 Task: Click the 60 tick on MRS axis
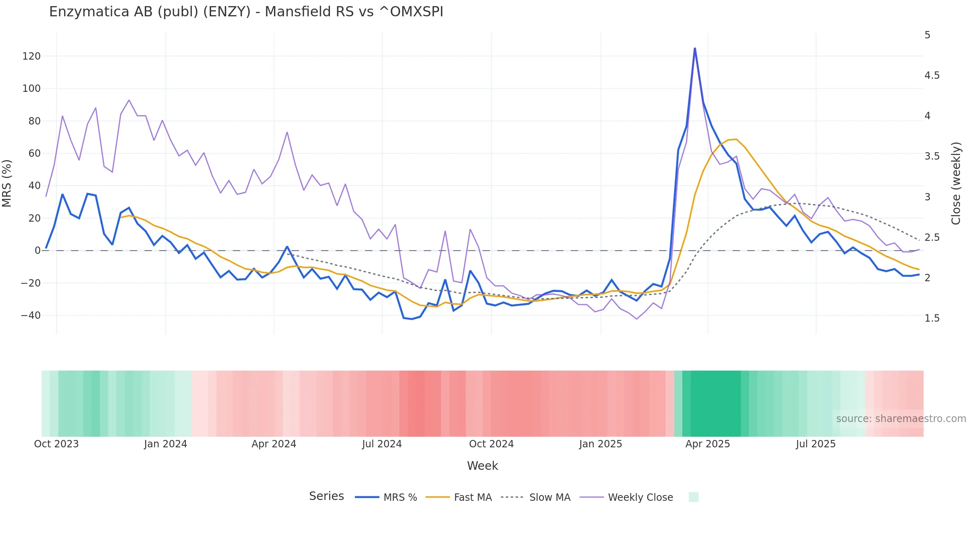point(34,153)
